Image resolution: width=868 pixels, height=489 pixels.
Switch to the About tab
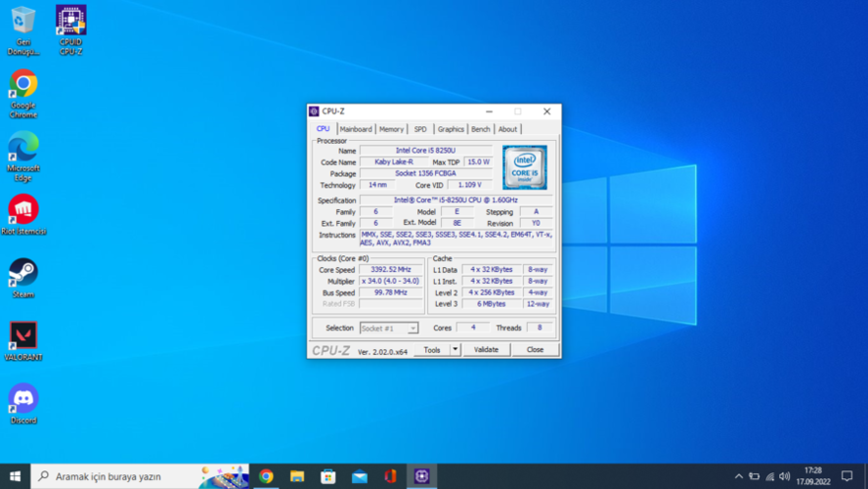tap(507, 129)
